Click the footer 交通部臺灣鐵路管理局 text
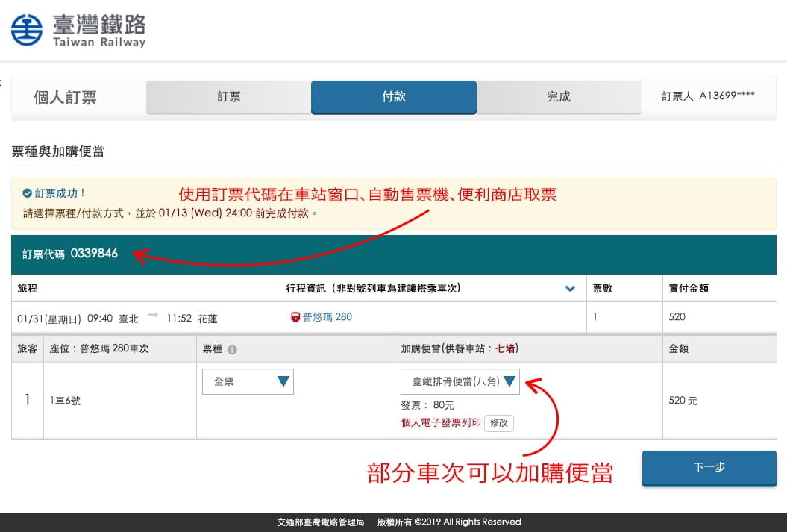This screenshot has width=787, height=532. [x=321, y=522]
